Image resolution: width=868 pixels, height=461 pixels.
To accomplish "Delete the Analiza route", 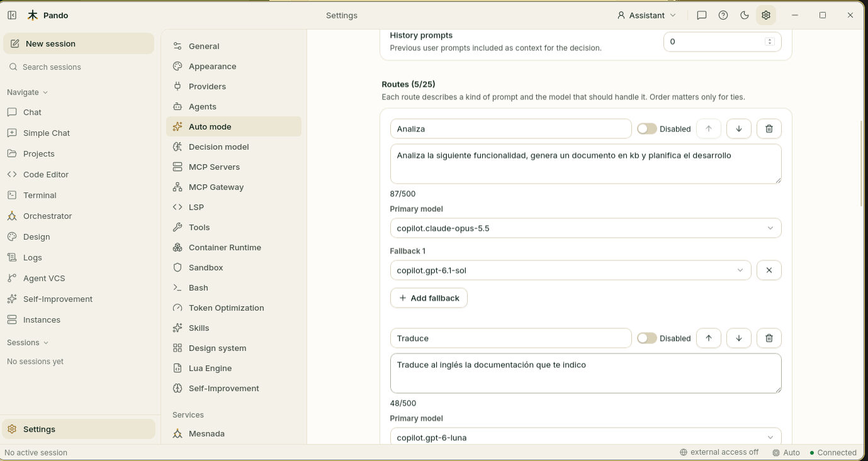I will point(769,129).
